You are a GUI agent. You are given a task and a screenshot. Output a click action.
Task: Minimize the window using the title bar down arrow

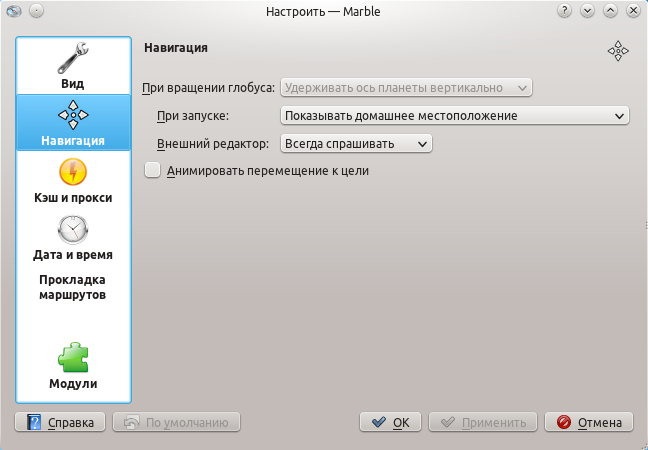click(x=587, y=11)
